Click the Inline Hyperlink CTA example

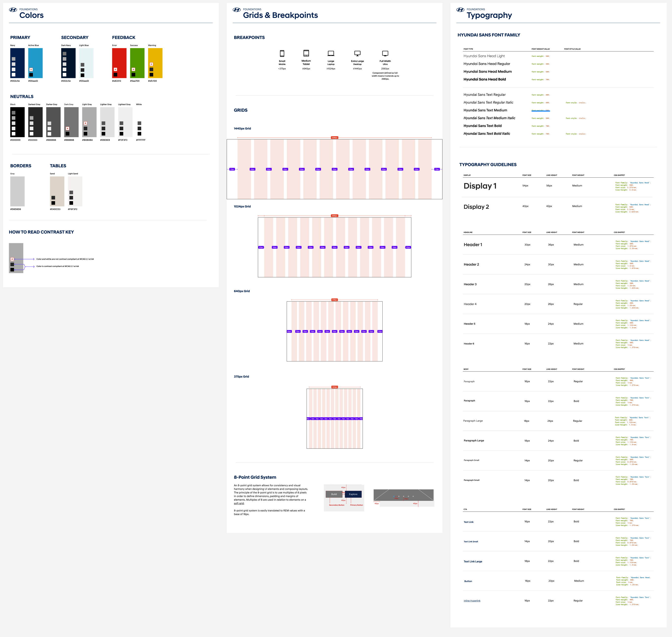[472, 600]
